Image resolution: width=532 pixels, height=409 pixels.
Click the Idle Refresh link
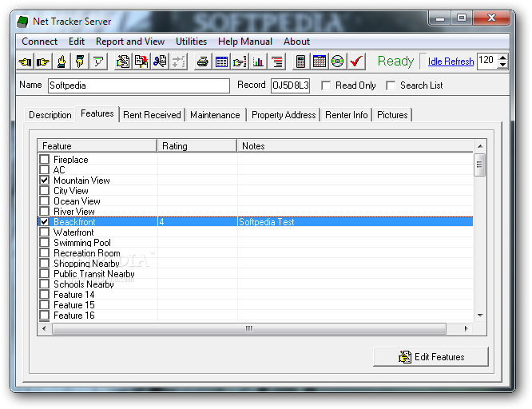click(x=451, y=62)
